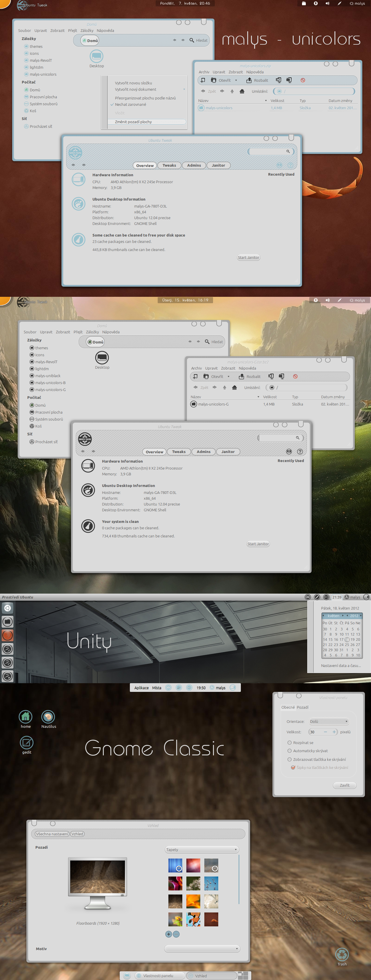This screenshot has width=371, height=980.
Task: Click home location icon in malys-unicolors.zip window
Action: [x=242, y=91]
